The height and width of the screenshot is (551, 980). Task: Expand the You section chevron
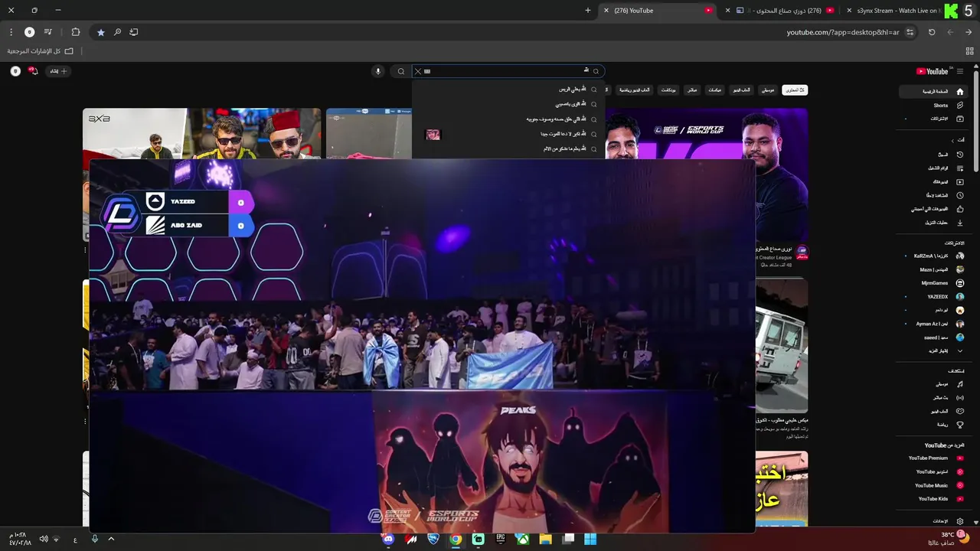pyautogui.click(x=952, y=140)
